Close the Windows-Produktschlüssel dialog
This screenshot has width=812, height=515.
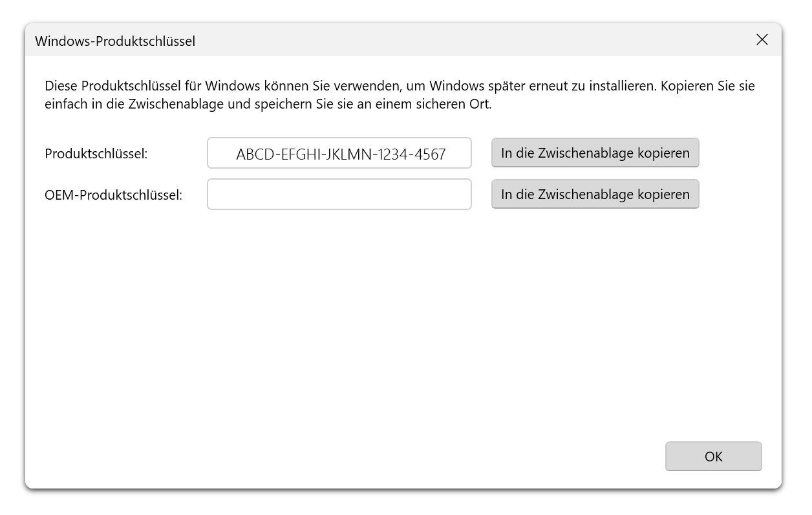762,40
